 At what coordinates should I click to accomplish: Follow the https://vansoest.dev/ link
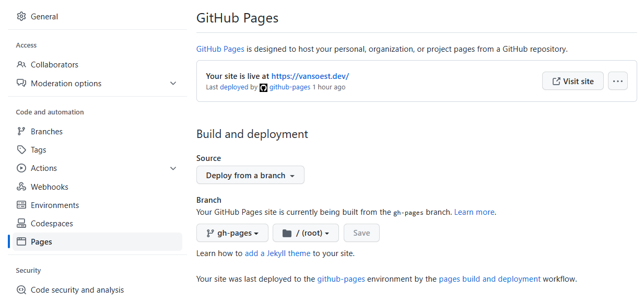(x=310, y=76)
